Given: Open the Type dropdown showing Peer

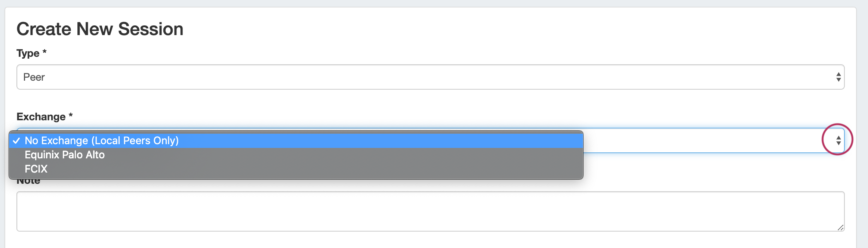Looking at the screenshot, I should 430,77.
